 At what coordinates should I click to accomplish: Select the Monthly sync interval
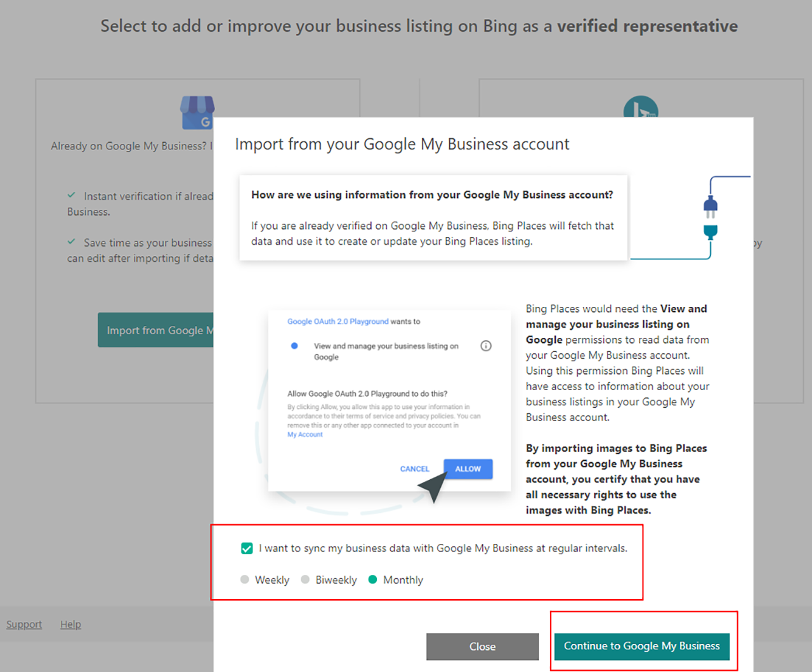(x=373, y=579)
